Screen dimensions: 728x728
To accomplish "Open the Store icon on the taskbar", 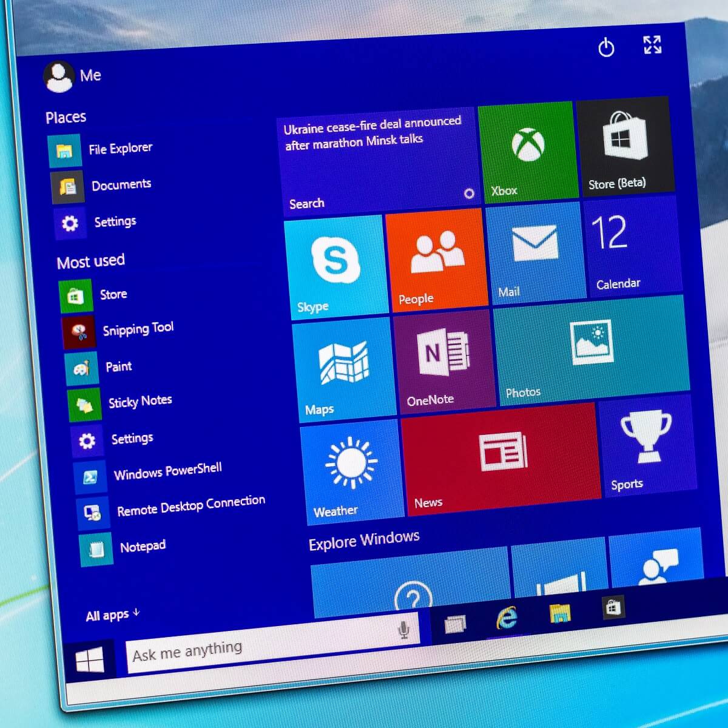I will [613, 608].
